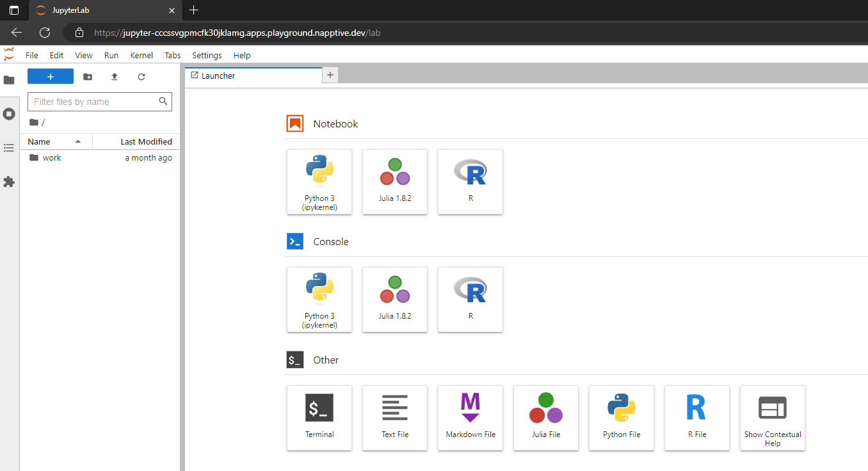Open the Kernel menu
Screen dimensions: 868x471
141,56
